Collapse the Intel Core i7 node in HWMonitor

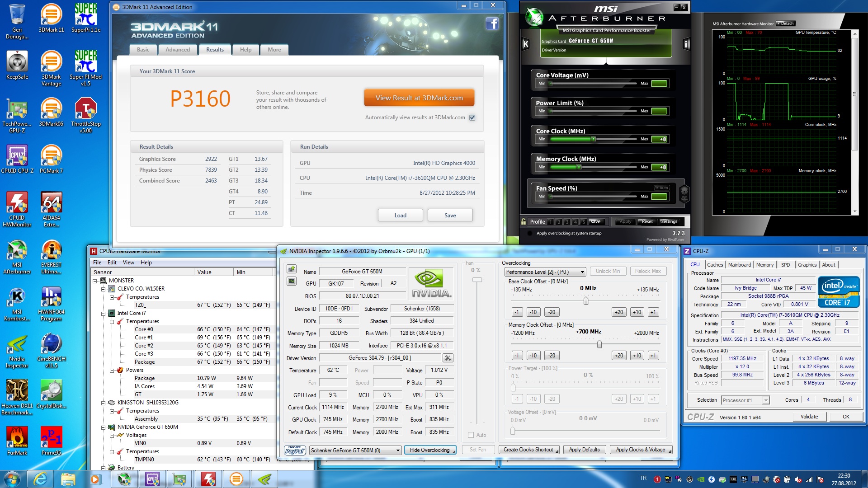click(x=103, y=313)
